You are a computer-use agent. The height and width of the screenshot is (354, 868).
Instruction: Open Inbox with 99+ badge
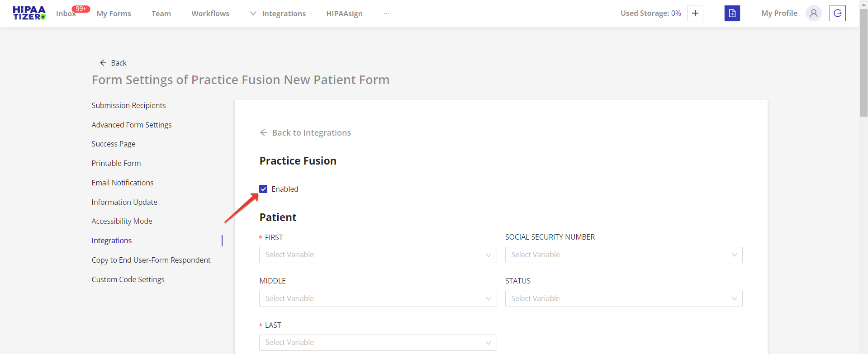pyautogui.click(x=66, y=14)
